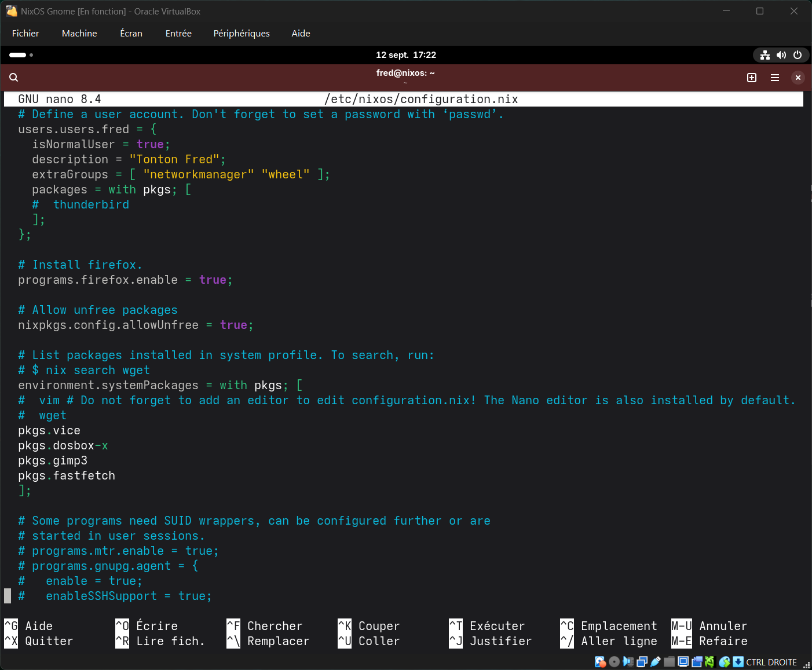Click the shared folders status icon
The height and width of the screenshot is (670, 812).
pyautogui.click(x=670, y=662)
